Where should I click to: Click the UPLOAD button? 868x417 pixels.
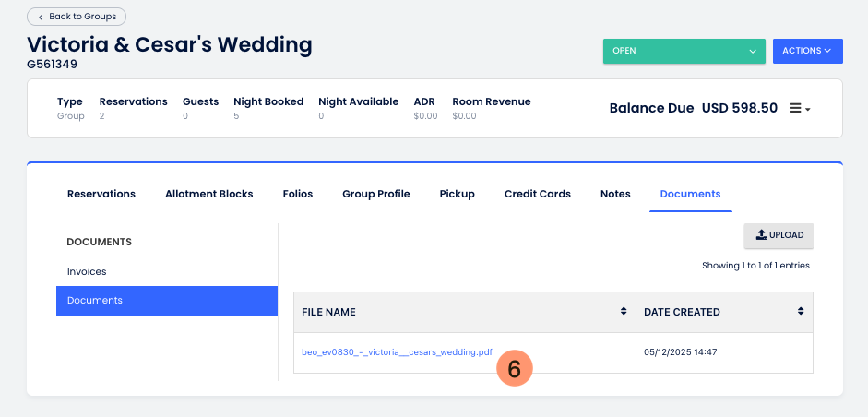(x=779, y=235)
